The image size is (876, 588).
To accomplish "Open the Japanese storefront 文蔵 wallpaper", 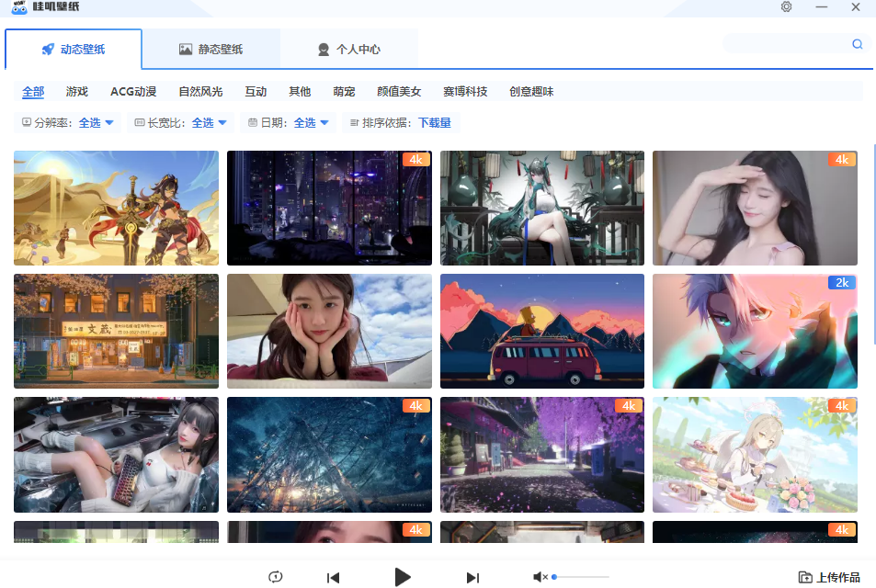I will point(116,331).
